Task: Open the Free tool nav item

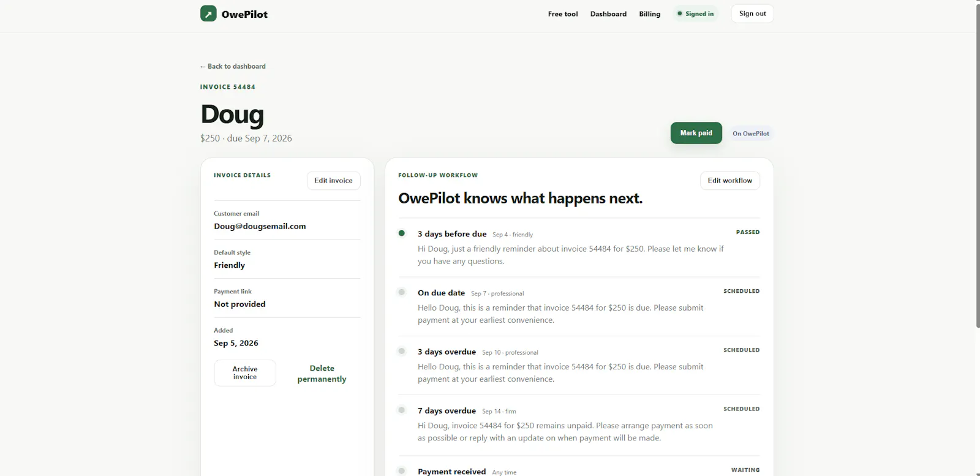Action: 563,13
